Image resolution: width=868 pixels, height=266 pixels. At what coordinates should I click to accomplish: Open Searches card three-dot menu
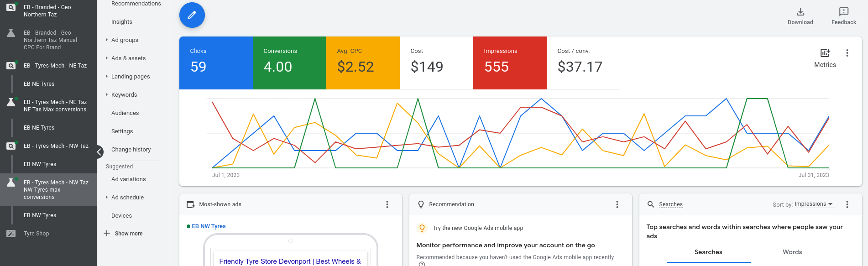(x=847, y=204)
